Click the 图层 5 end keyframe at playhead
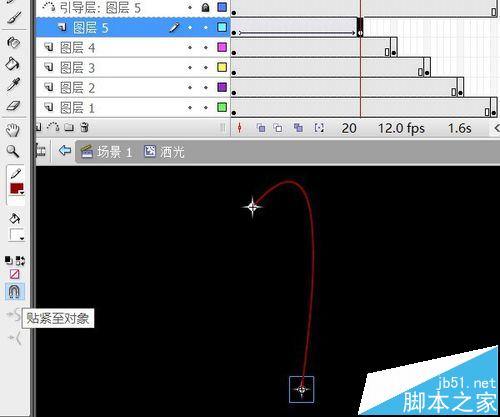 tap(360, 27)
